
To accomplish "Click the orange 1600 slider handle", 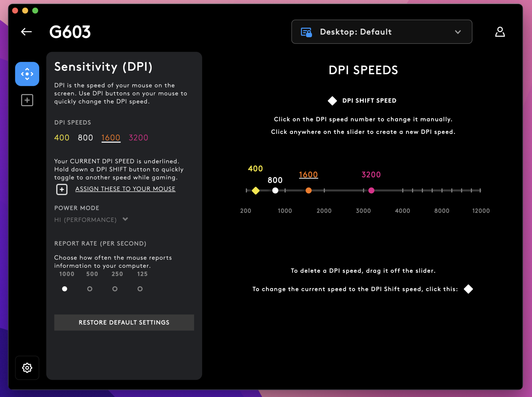I will tap(309, 191).
